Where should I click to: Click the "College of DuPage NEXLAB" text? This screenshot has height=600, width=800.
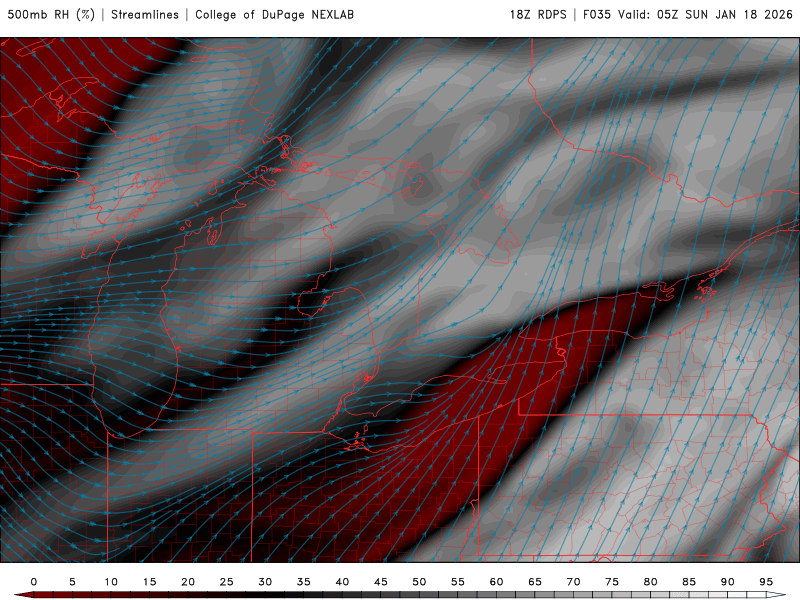[274, 14]
